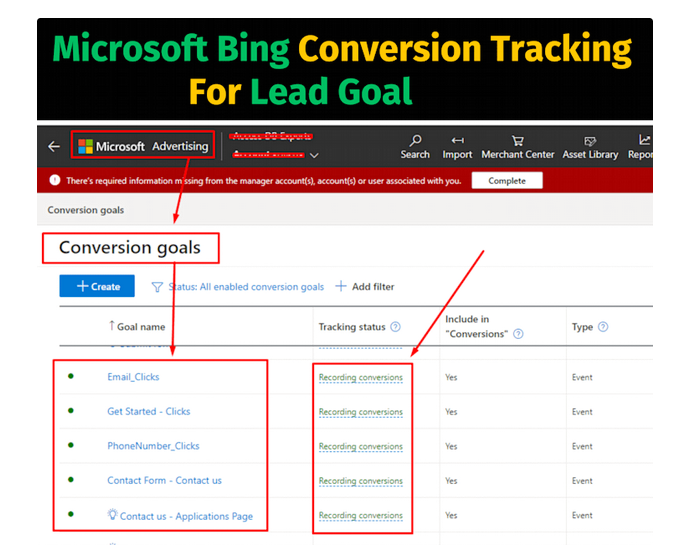Click the Yes value in Contact Form - Contact us row
This screenshot has width=689, height=555.
451,481
